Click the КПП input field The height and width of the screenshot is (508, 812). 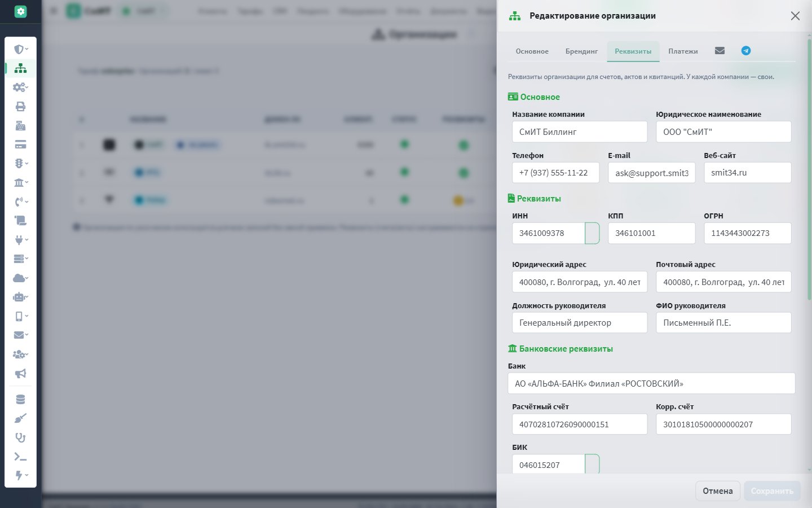tap(651, 233)
